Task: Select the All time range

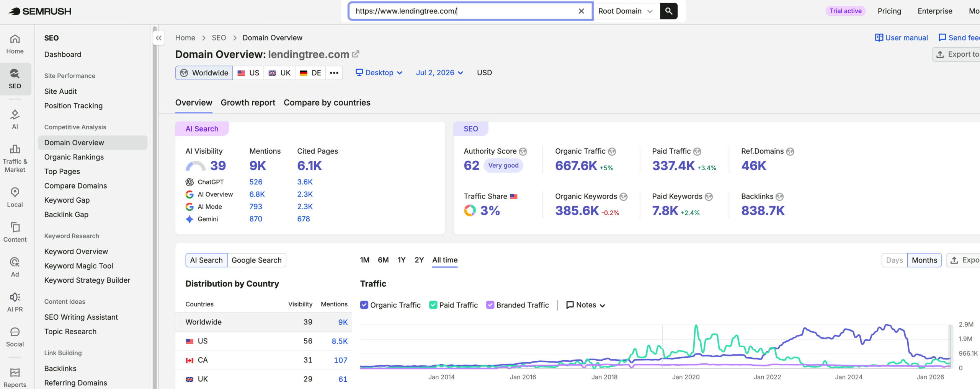Action: pos(445,260)
